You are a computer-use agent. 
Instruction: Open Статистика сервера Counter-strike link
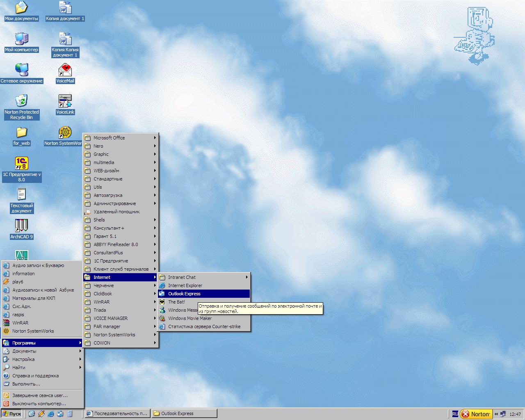coord(203,326)
